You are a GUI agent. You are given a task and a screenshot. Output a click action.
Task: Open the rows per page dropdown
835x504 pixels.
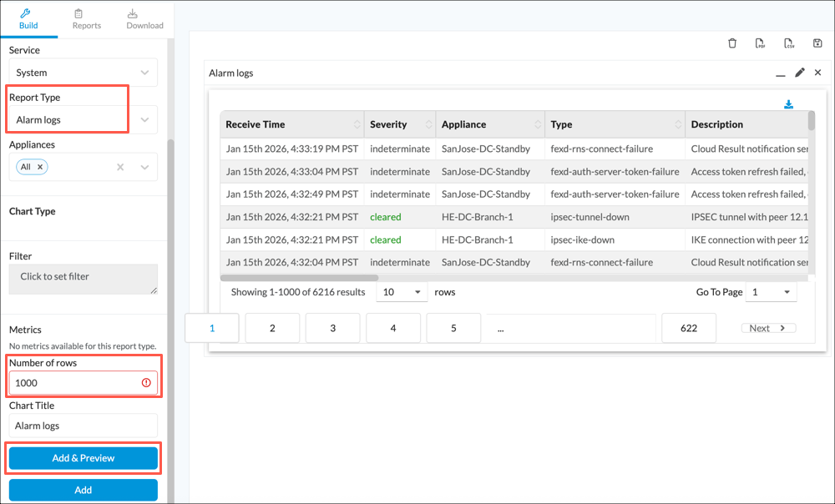401,293
